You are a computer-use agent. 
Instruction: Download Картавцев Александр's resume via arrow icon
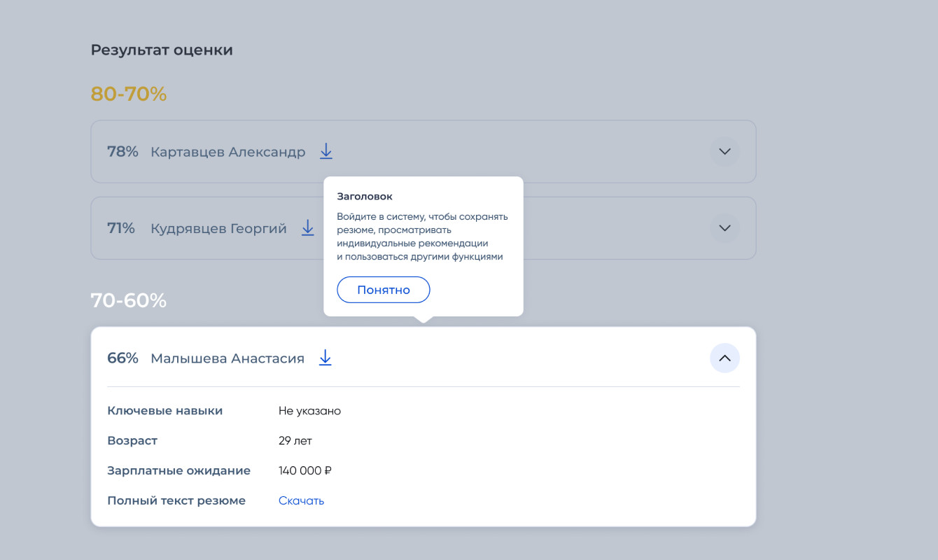(x=326, y=151)
